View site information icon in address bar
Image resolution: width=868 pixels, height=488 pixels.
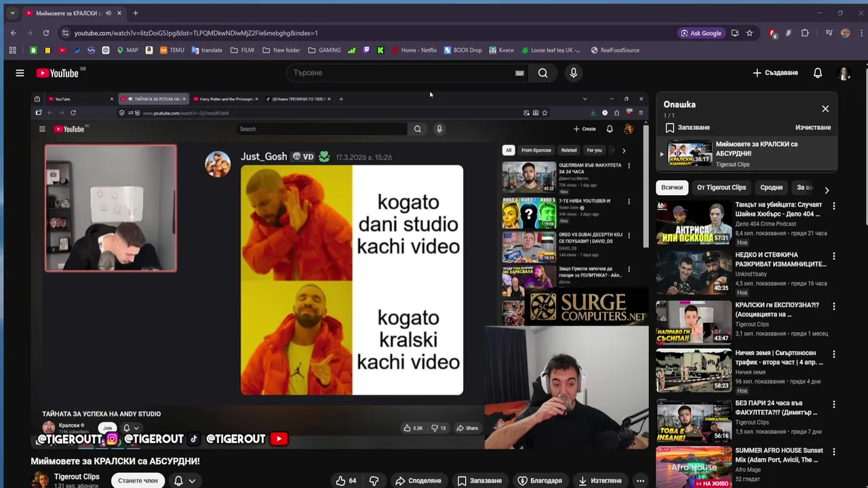coord(65,33)
